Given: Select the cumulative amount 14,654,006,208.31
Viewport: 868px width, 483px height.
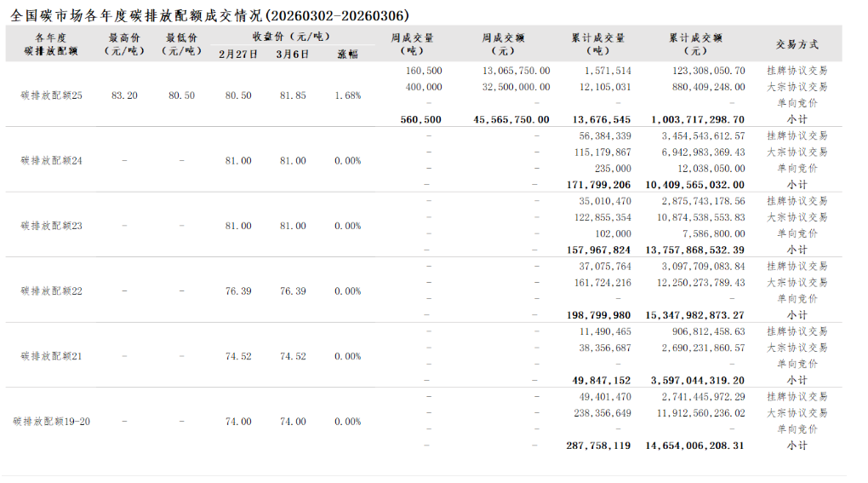Looking at the screenshot, I should 694,446.
